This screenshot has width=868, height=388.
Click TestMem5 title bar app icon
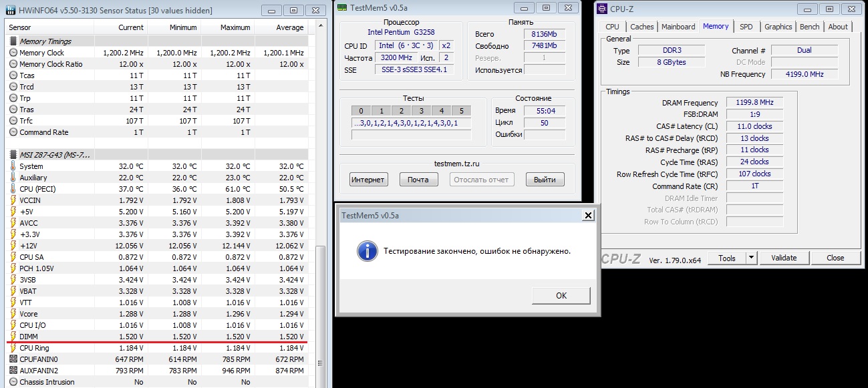(342, 7)
